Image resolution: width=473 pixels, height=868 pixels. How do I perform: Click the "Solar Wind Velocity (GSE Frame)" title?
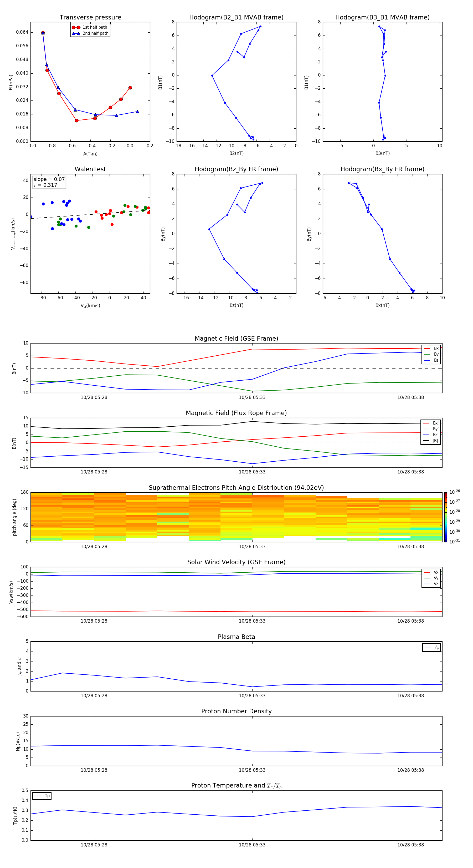tap(236, 562)
